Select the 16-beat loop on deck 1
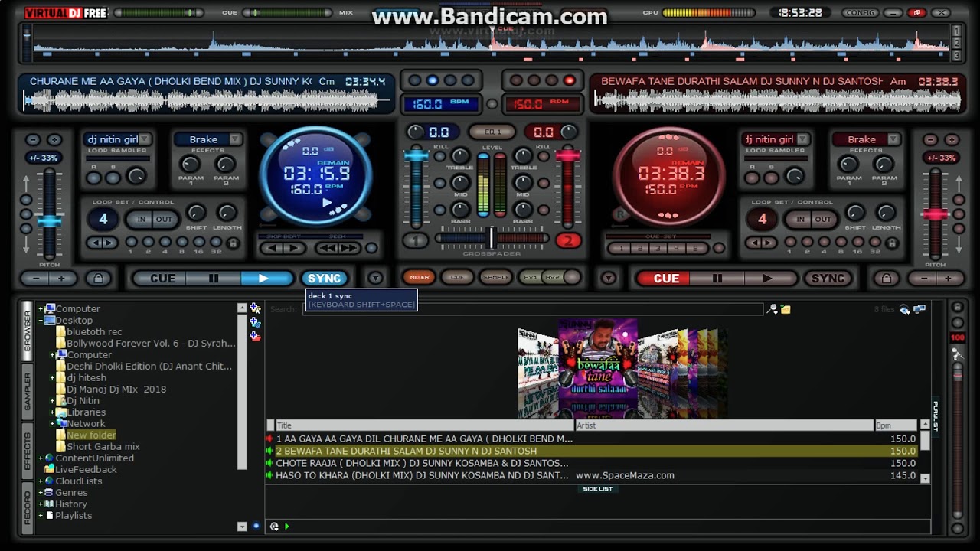Viewport: 980px width, 551px height. [x=198, y=243]
